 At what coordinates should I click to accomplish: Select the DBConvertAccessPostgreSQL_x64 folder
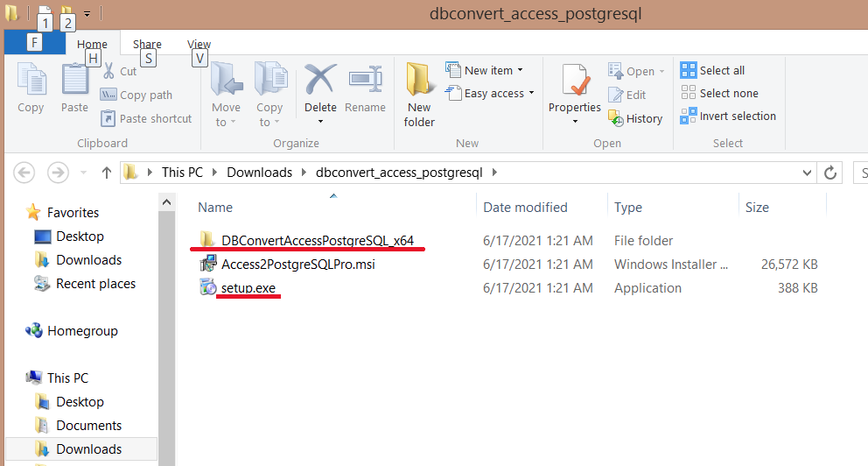(x=318, y=241)
